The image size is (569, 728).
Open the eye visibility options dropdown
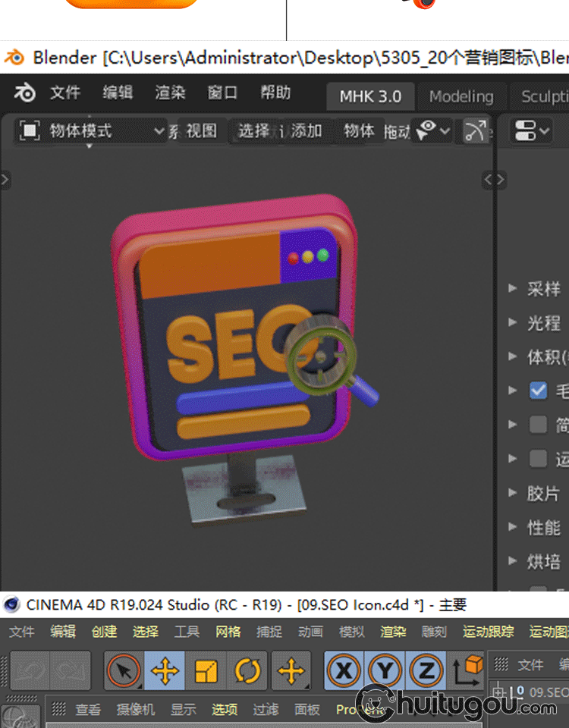(433, 130)
